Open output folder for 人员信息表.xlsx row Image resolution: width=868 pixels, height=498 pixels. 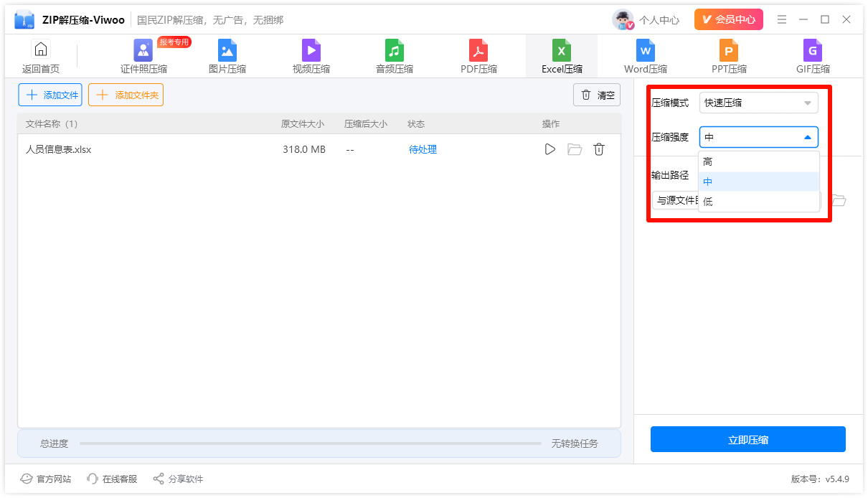(575, 149)
